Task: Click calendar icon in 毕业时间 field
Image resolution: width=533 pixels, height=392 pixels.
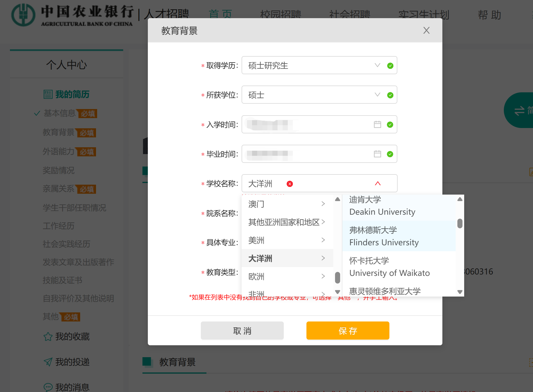Action: 377,154
